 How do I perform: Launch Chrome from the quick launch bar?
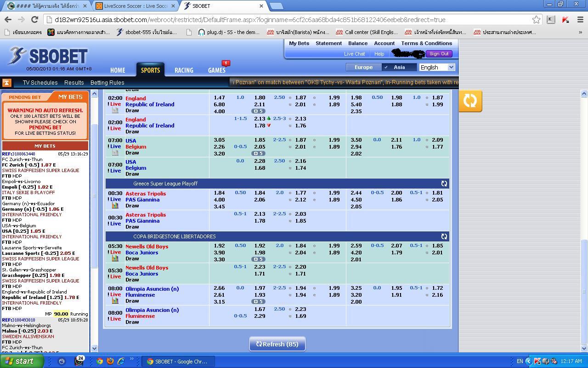(100, 361)
